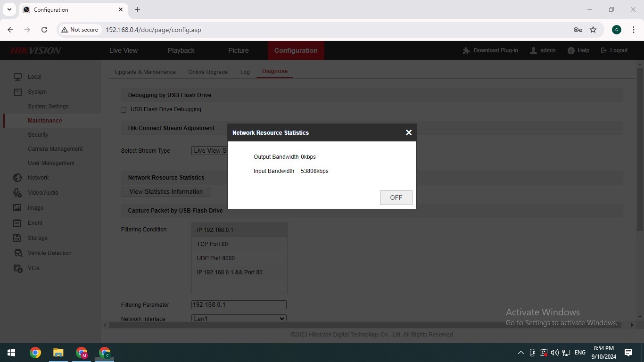This screenshot has height=362, width=644.
Task: Select the Storage disk icon
Action: point(17,238)
